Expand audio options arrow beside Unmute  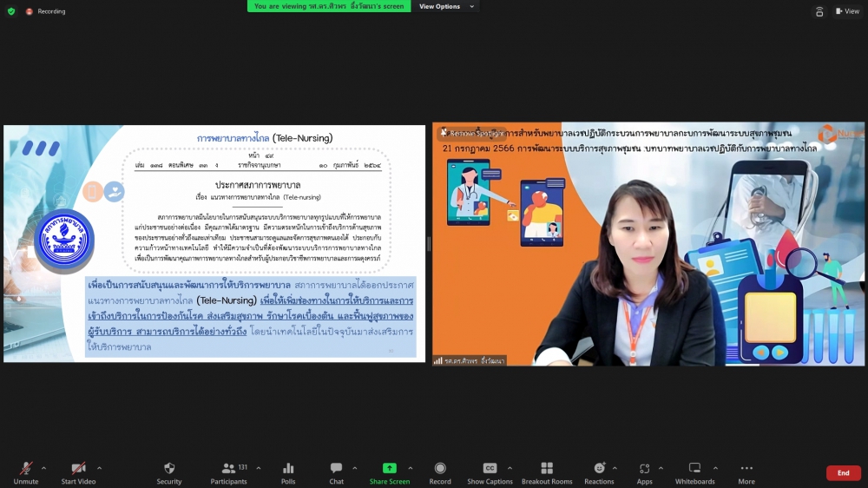pos(44,468)
